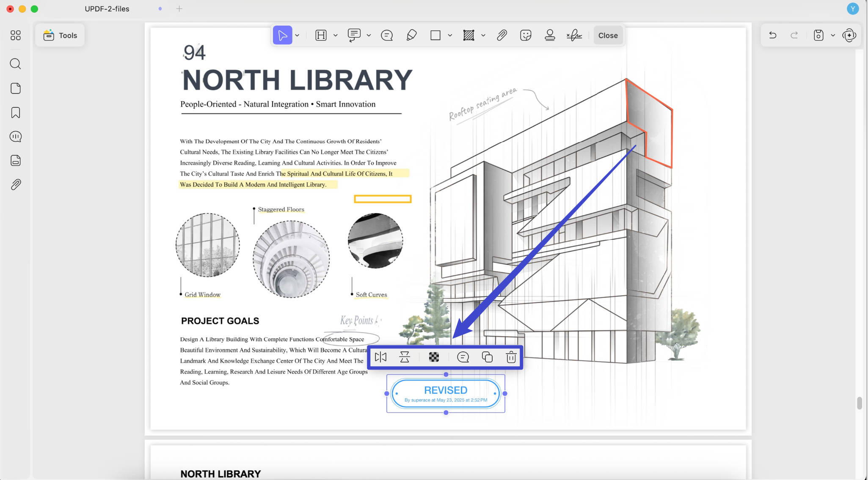Select the rectangle shape tool

point(435,36)
